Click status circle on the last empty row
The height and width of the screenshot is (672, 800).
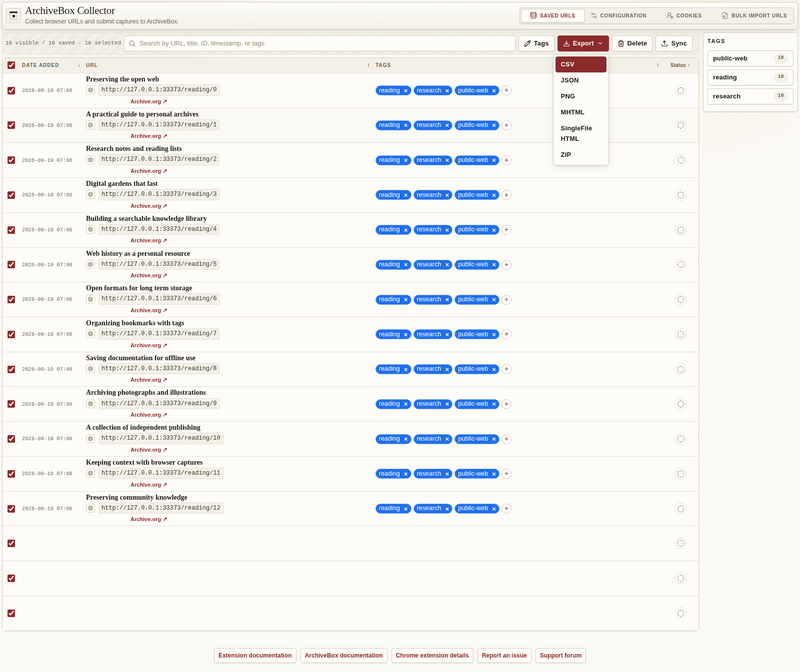(x=680, y=613)
